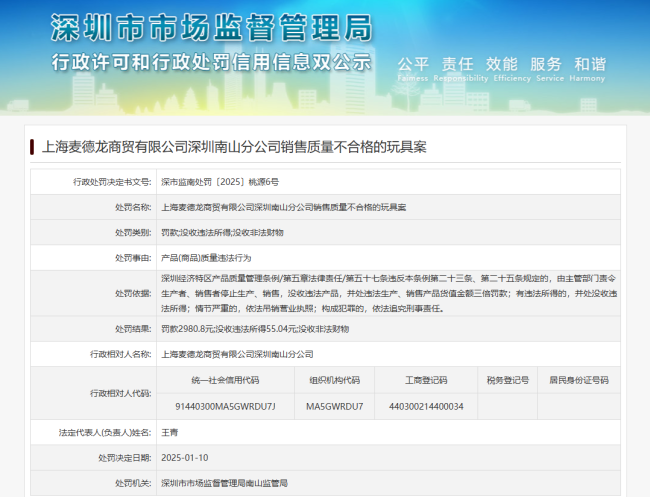Image resolution: width=650 pixels, height=497 pixels.
Task: Select the party name value 上海麦德龙商贸有限公司深圳南山分公司
Action: 237,354
